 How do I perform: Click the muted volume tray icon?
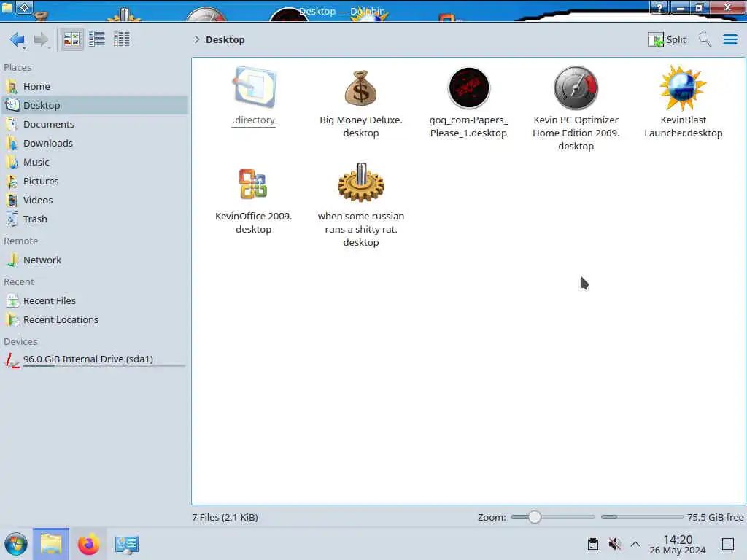pyautogui.click(x=614, y=544)
